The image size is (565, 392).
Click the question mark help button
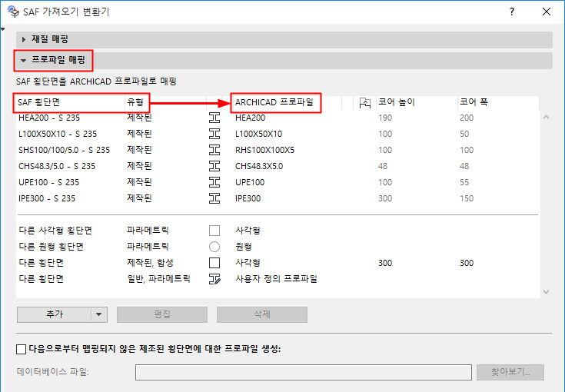pos(512,12)
